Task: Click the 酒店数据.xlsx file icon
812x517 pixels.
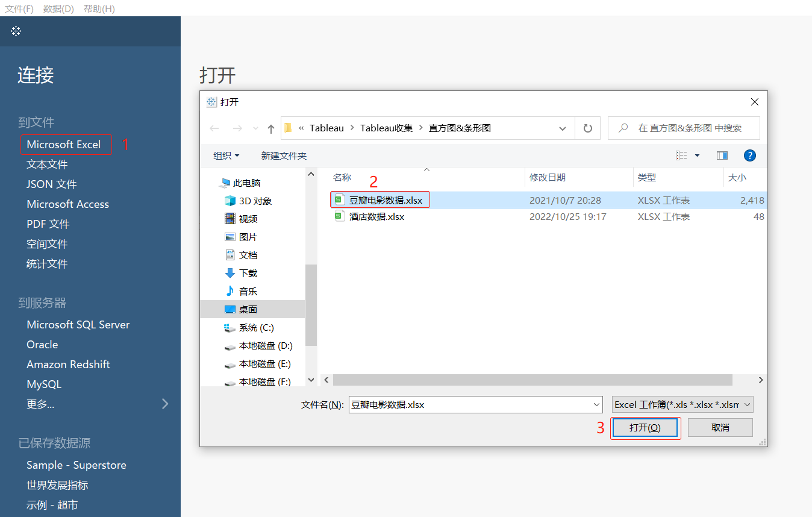Action: (x=340, y=216)
